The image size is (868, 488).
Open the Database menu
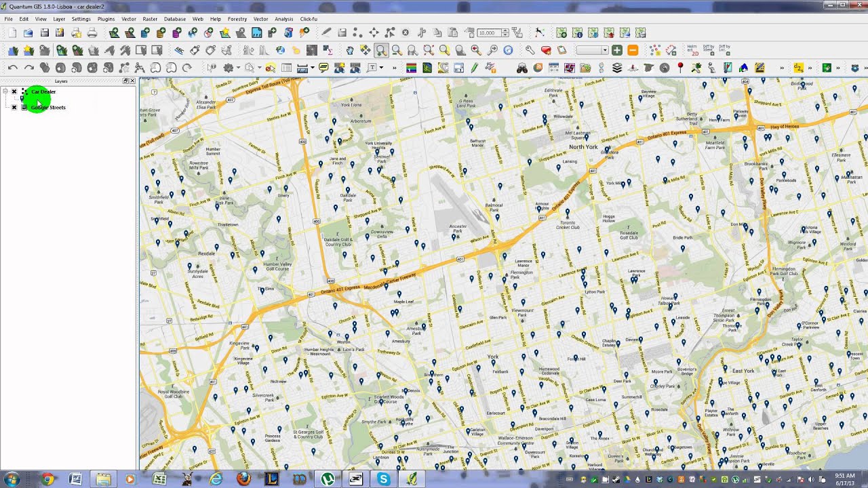tap(175, 19)
